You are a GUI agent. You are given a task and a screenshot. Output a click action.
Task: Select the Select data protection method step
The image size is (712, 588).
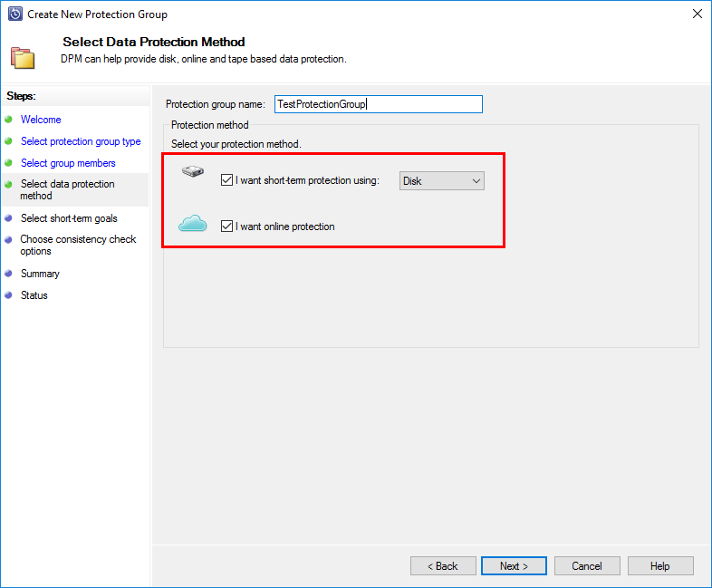[67, 189]
